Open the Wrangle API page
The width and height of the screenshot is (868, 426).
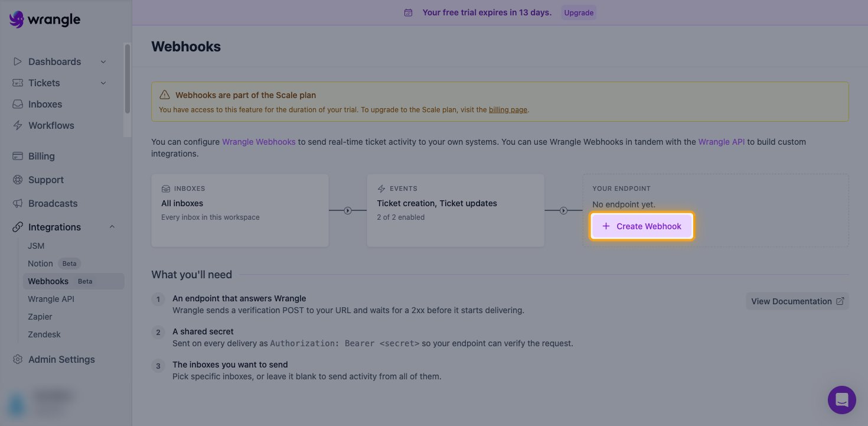(51, 299)
